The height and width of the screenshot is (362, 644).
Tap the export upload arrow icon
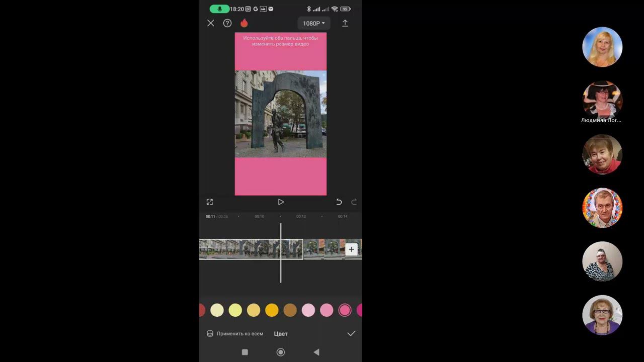tap(345, 23)
